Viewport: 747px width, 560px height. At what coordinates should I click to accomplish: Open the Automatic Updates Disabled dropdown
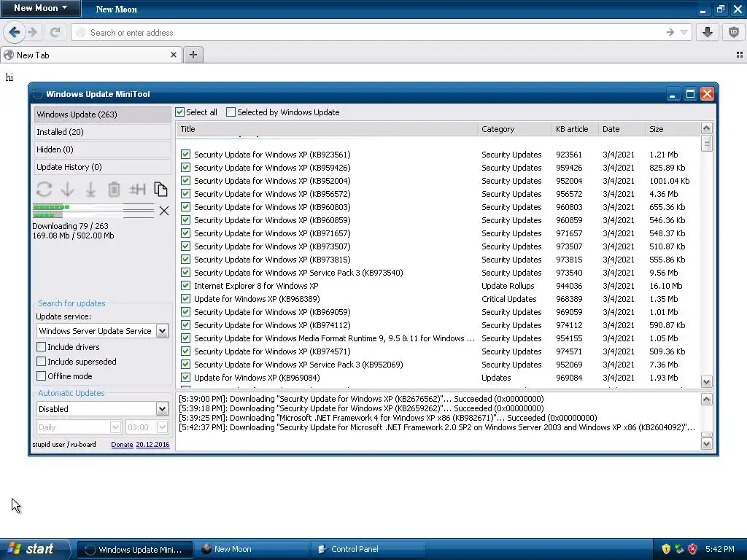[162, 408]
